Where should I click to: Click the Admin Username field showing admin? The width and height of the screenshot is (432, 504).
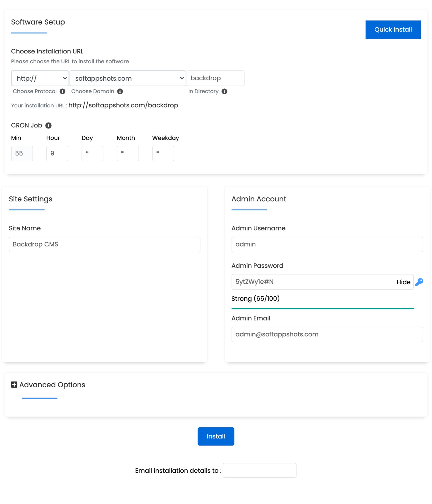(327, 244)
